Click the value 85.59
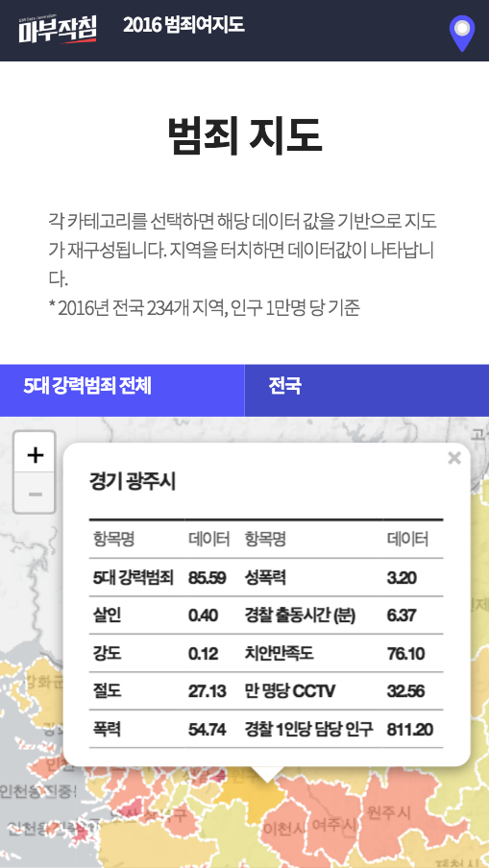Viewport: 489px width, 868px height. point(207,578)
